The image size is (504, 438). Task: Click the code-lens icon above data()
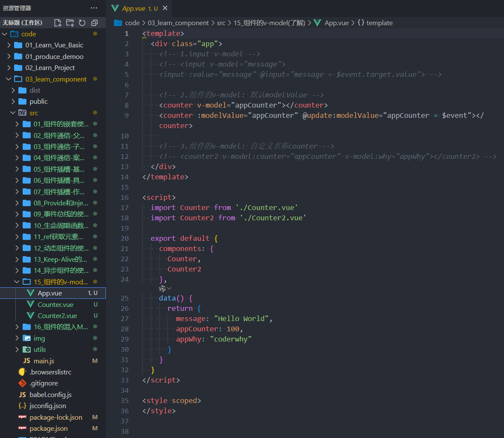click(x=162, y=289)
